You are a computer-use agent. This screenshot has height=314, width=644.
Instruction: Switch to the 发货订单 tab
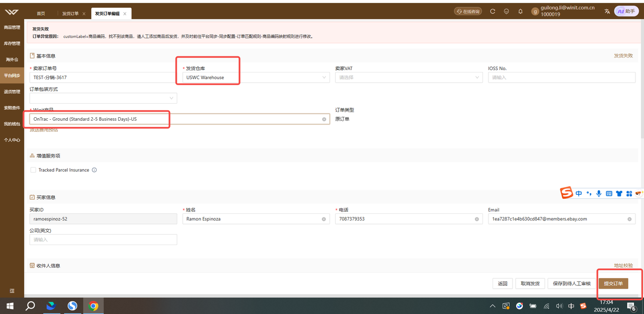click(x=70, y=14)
